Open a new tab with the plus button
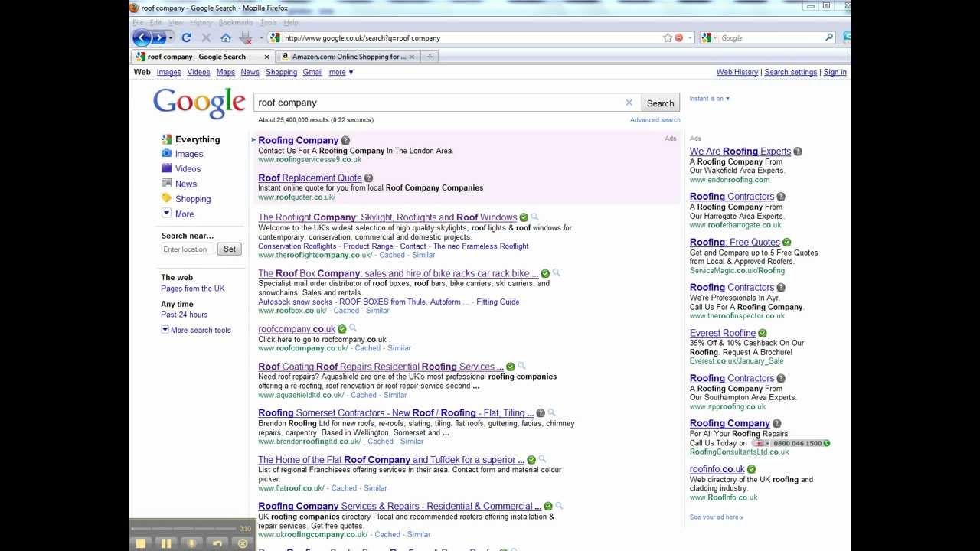The height and width of the screenshot is (551, 980). coord(430,57)
